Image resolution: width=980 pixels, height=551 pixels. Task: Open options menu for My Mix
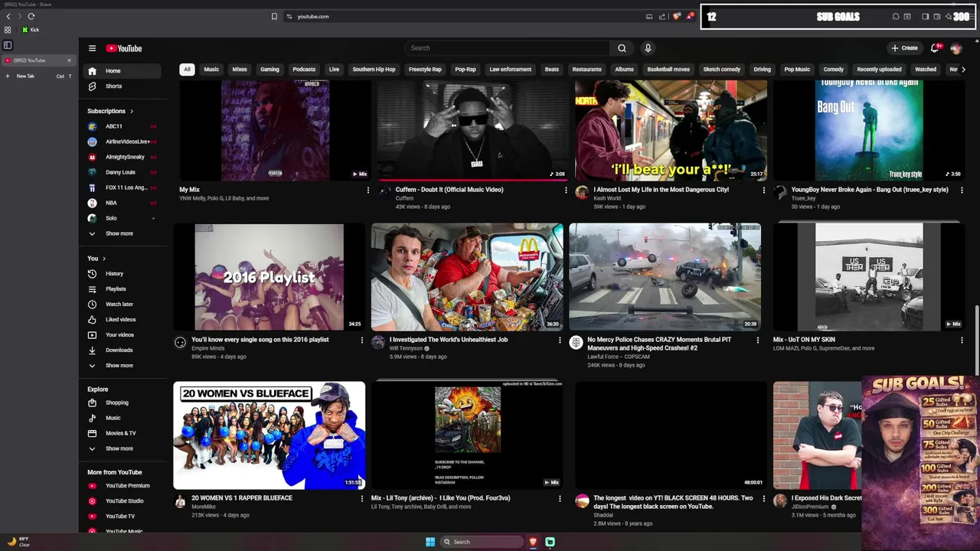pyautogui.click(x=367, y=190)
